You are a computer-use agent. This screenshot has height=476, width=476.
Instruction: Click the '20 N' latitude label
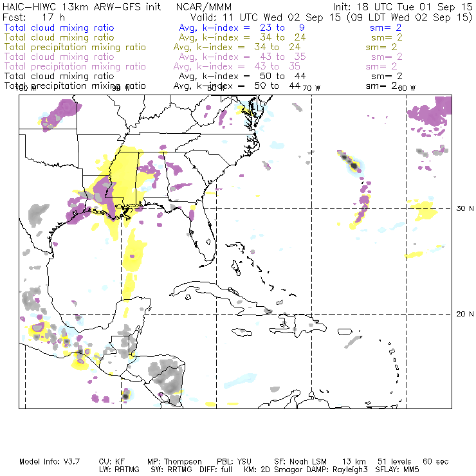tap(465, 314)
